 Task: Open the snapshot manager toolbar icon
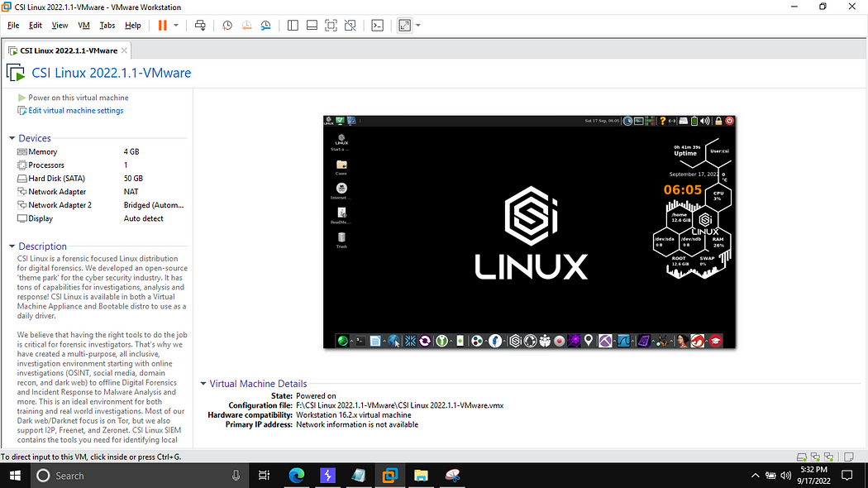click(265, 26)
